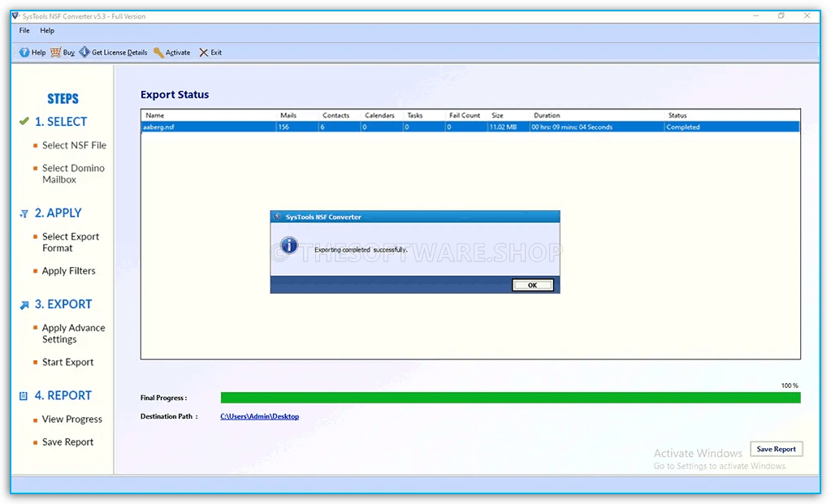Click the Activate toolbar label
The width and height of the screenshot is (831, 504).
click(x=178, y=53)
